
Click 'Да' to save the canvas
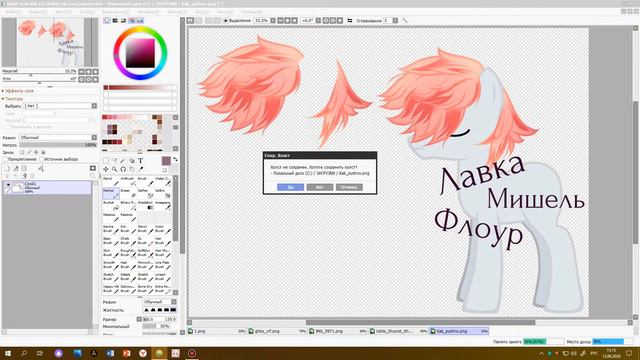click(290, 187)
